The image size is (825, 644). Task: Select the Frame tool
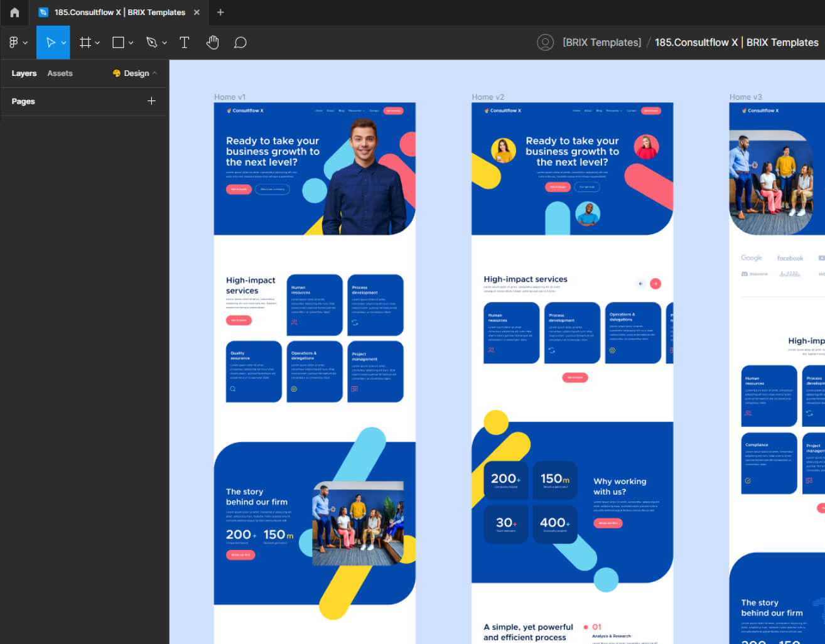click(x=85, y=42)
